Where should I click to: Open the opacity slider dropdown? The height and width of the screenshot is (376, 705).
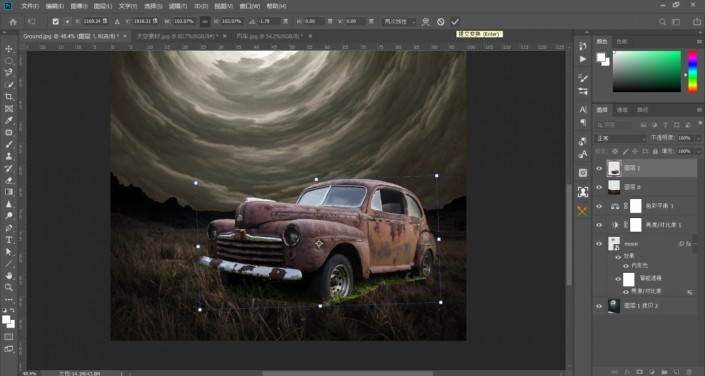[x=698, y=138]
